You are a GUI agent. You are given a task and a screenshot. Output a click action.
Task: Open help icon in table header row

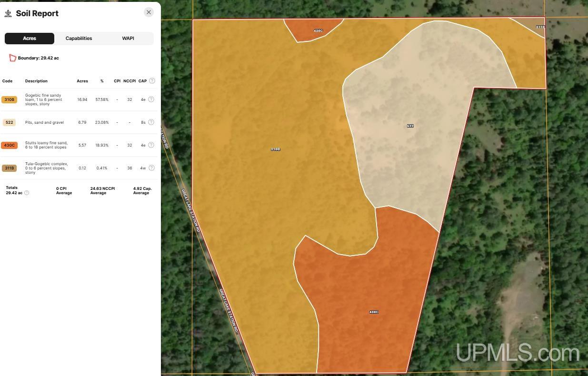click(x=152, y=81)
